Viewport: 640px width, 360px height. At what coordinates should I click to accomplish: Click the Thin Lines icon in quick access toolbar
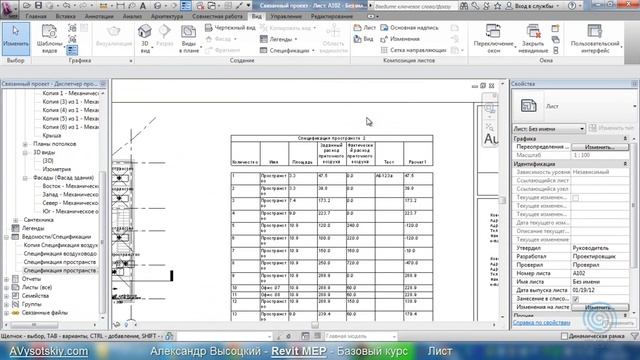[x=186, y=6]
